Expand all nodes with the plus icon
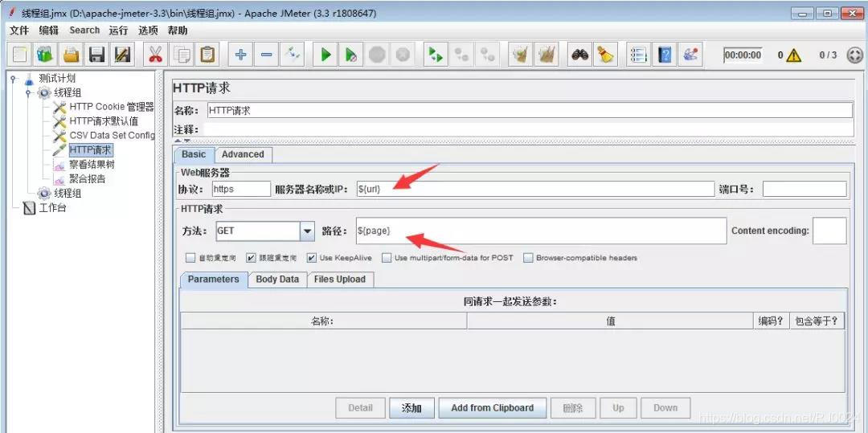The width and height of the screenshot is (868, 433). click(x=240, y=55)
